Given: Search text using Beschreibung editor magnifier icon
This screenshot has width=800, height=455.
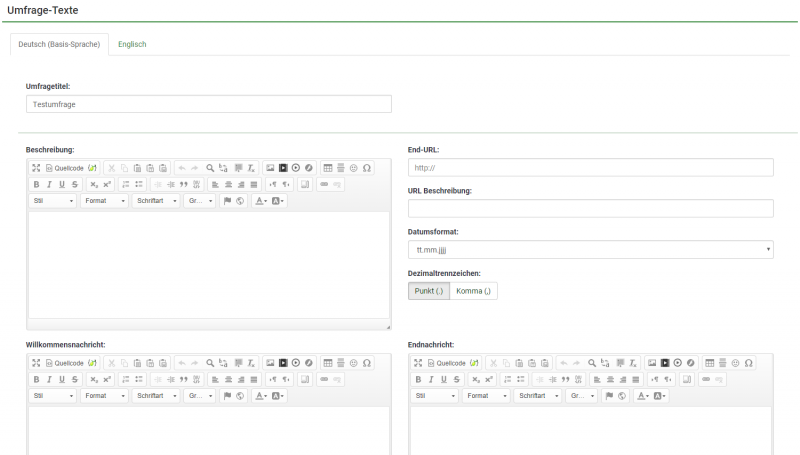Looking at the screenshot, I should 210,168.
